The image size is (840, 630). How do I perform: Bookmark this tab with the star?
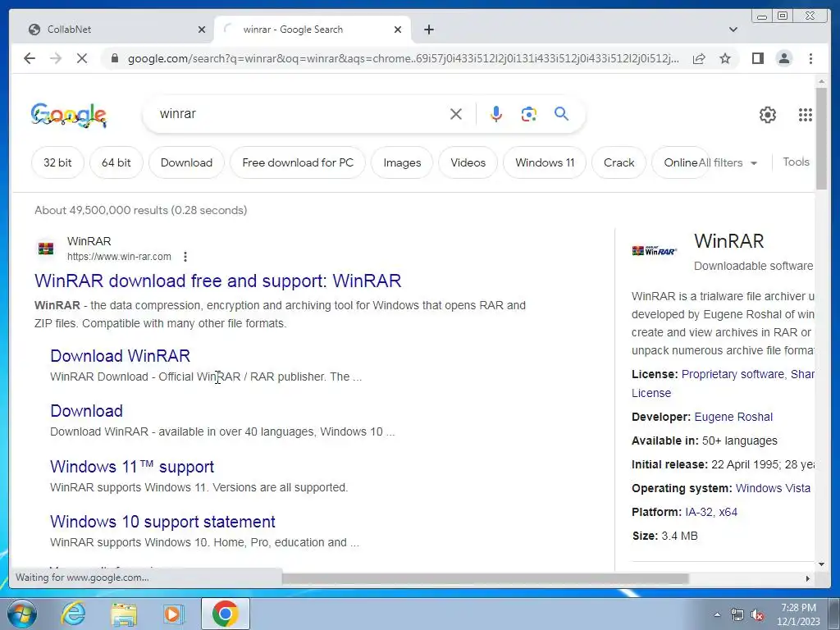725,58
